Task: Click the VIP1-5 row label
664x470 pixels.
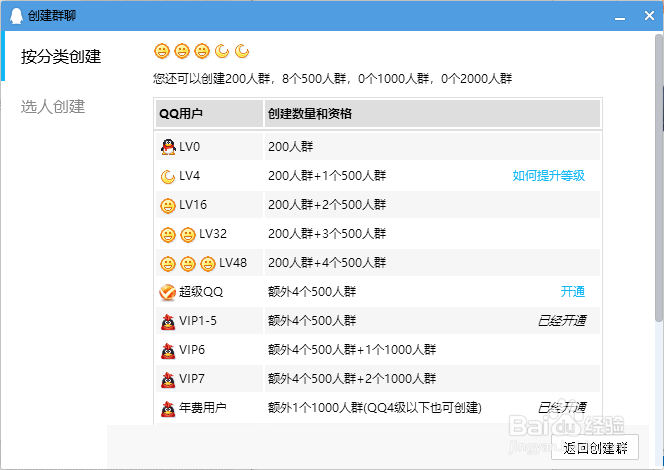Action: click(x=198, y=321)
